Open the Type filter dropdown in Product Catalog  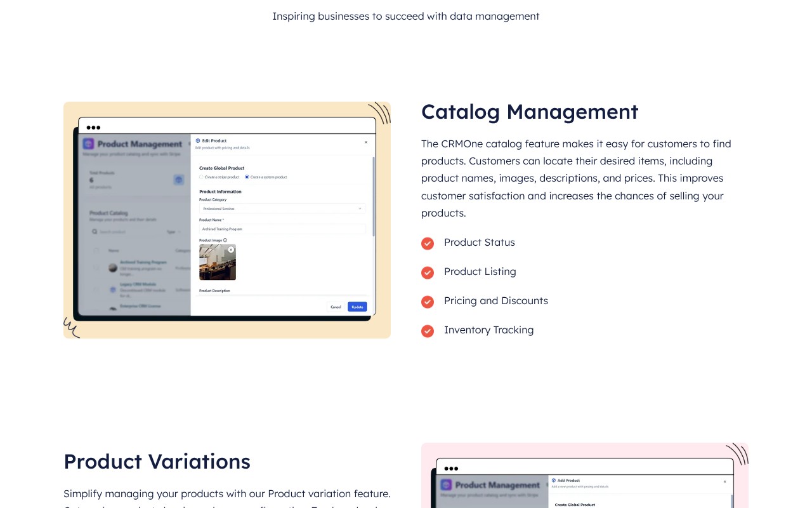tap(174, 232)
